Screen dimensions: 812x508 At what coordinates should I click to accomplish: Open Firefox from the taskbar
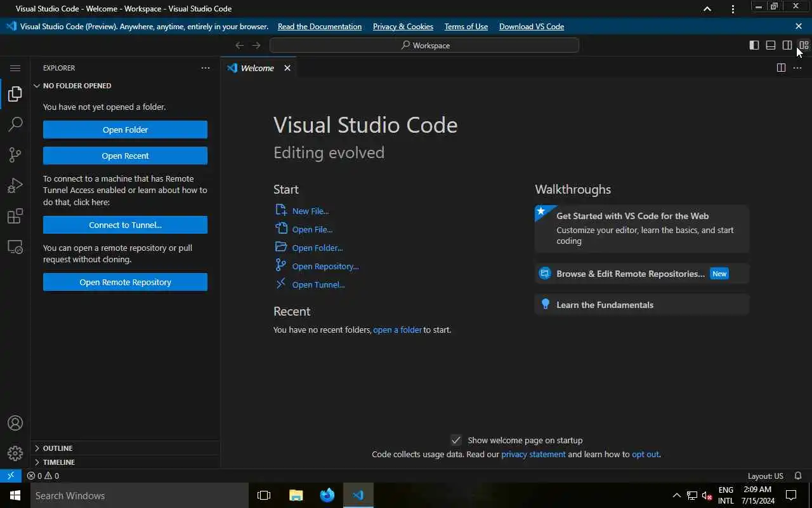327,495
